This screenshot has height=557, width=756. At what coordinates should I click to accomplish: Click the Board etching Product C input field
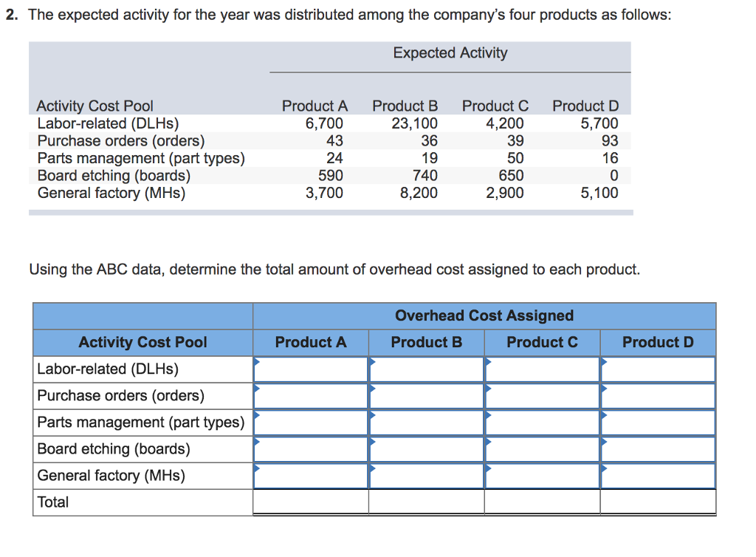click(x=542, y=448)
